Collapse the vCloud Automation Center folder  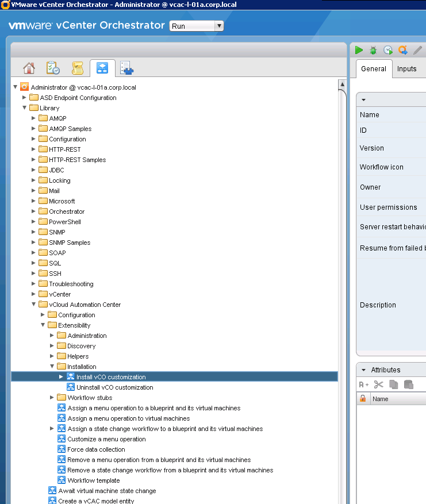33,304
